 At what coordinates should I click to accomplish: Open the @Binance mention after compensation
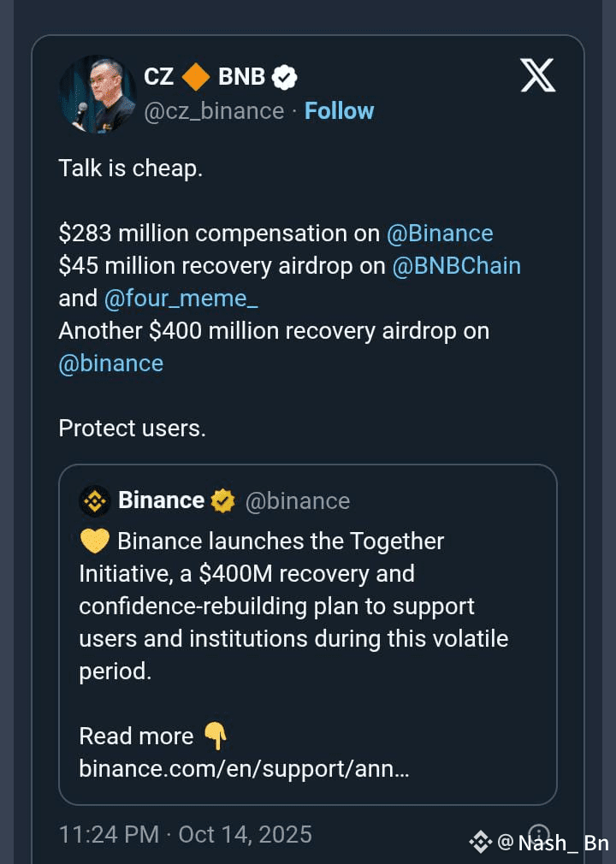[x=440, y=234]
